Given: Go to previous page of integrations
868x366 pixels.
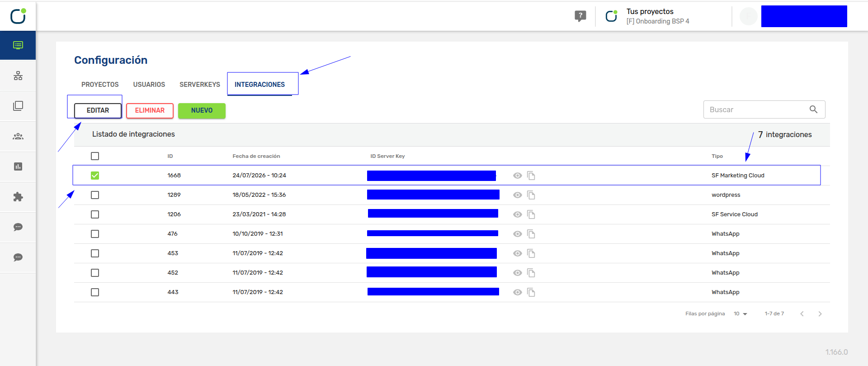Looking at the screenshot, I should point(802,314).
